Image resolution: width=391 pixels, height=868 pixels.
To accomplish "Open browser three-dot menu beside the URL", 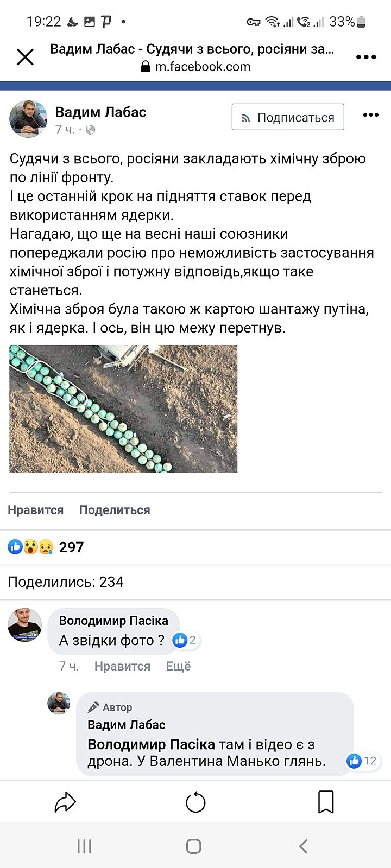I will [366, 57].
